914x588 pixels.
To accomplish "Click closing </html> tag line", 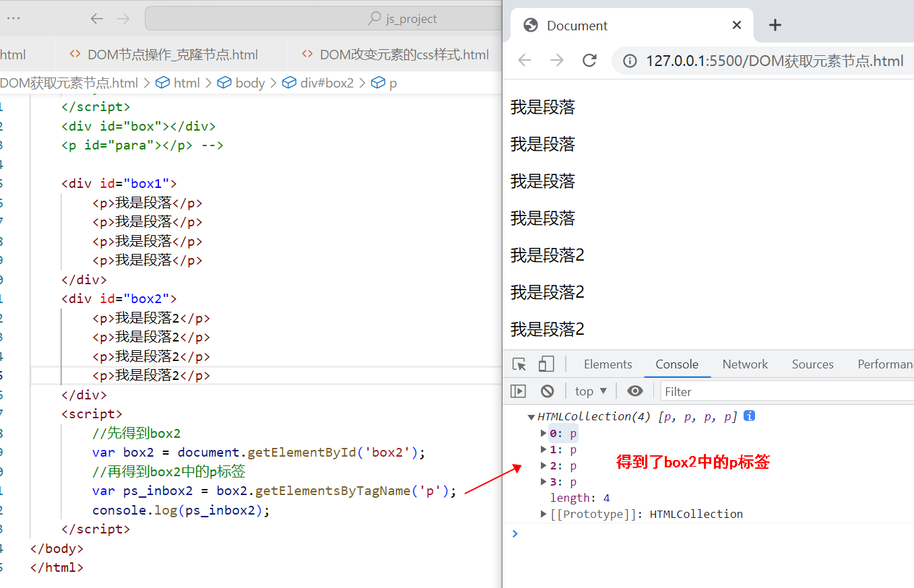I will click(57, 567).
